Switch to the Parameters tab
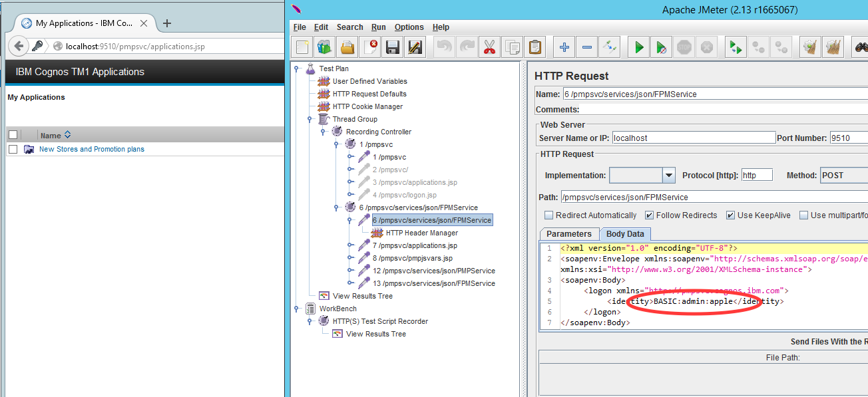The image size is (868, 397). coord(569,234)
